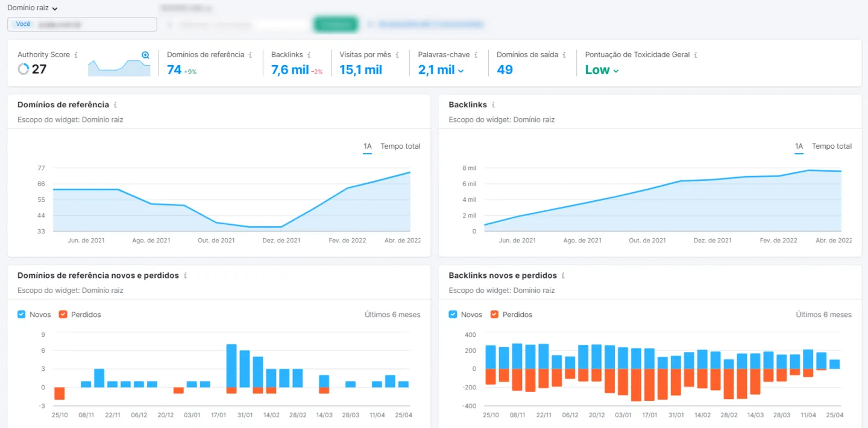Click the green blurred compare button
The image size is (868, 428).
(336, 24)
